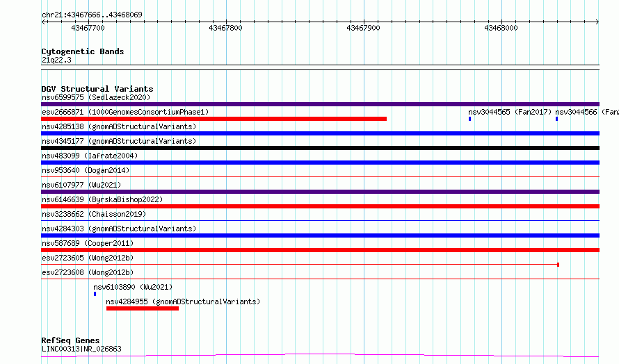Click the small blue nsv3044565 marker
Viewport: 619px width, 364px height.
pyautogui.click(x=469, y=119)
